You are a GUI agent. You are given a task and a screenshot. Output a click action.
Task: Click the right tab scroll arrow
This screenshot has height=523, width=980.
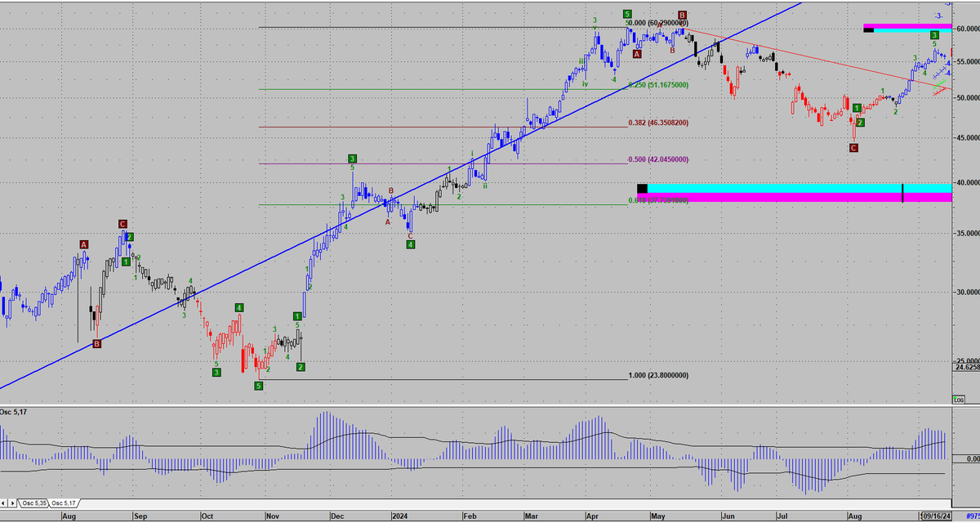coord(12,503)
